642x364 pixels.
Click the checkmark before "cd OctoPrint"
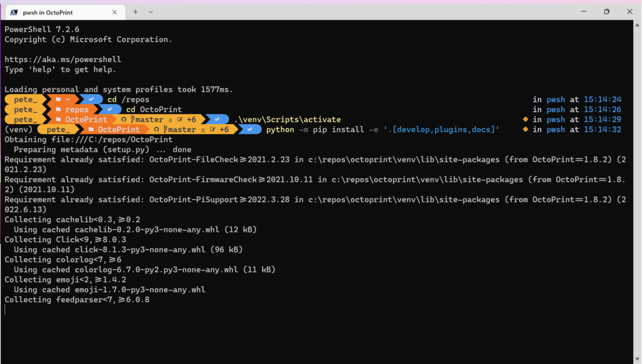point(110,109)
